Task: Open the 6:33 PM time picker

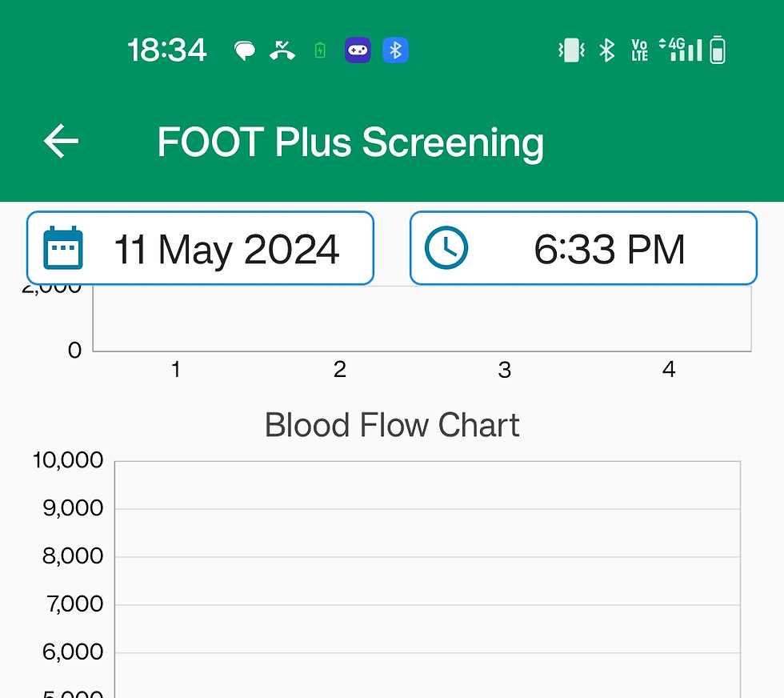Action: (x=583, y=248)
